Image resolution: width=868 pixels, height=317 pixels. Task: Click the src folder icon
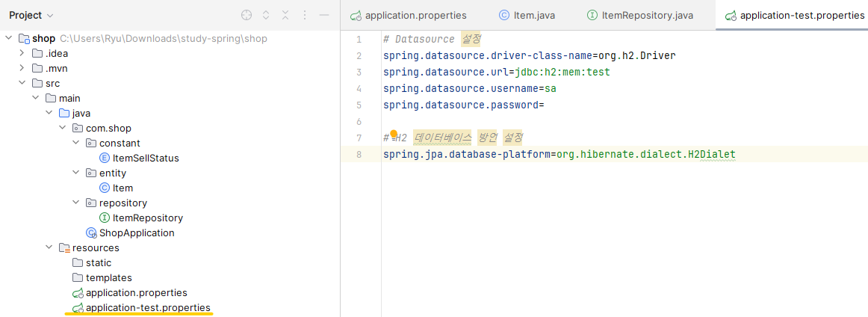point(37,84)
